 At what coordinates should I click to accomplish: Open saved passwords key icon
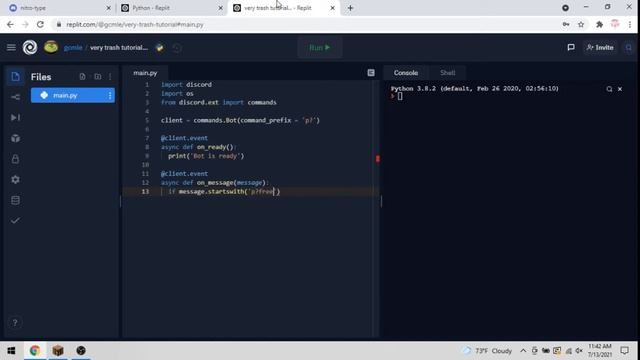(566, 24)
